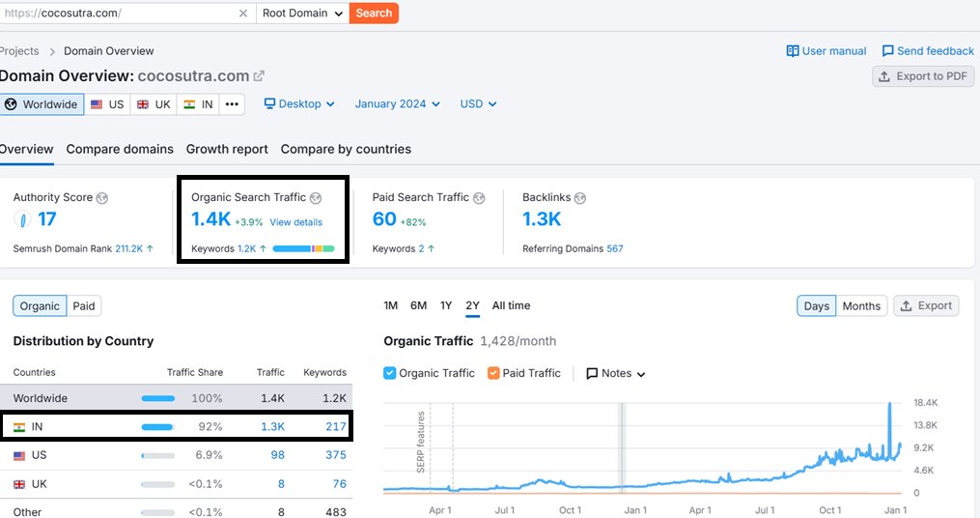Click the Referring Domains 567 link
This screenshot has height=518, width=980.
pyautogui.click(x=615, y=248)
